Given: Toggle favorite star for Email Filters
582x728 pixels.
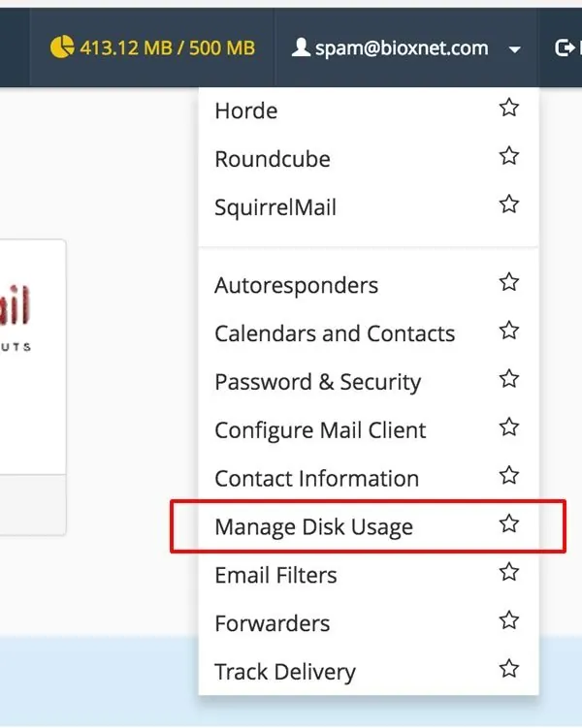Looking at the screenshot, I should click(508, 574).
